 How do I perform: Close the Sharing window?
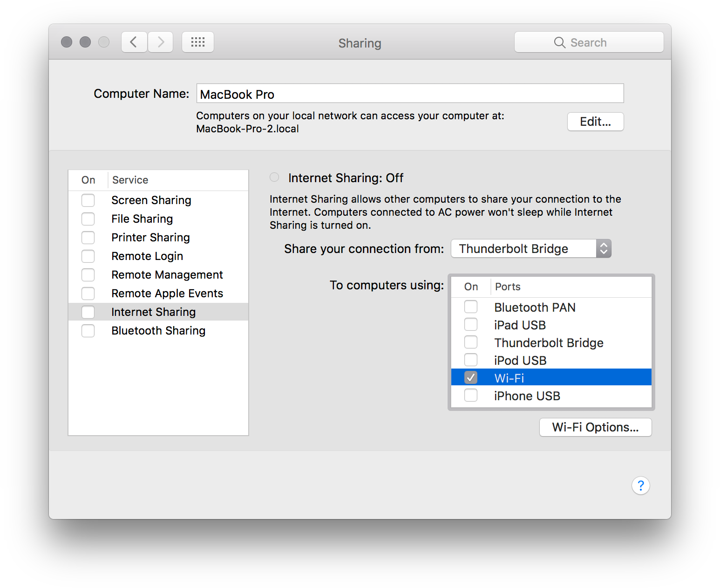(67, 42)
